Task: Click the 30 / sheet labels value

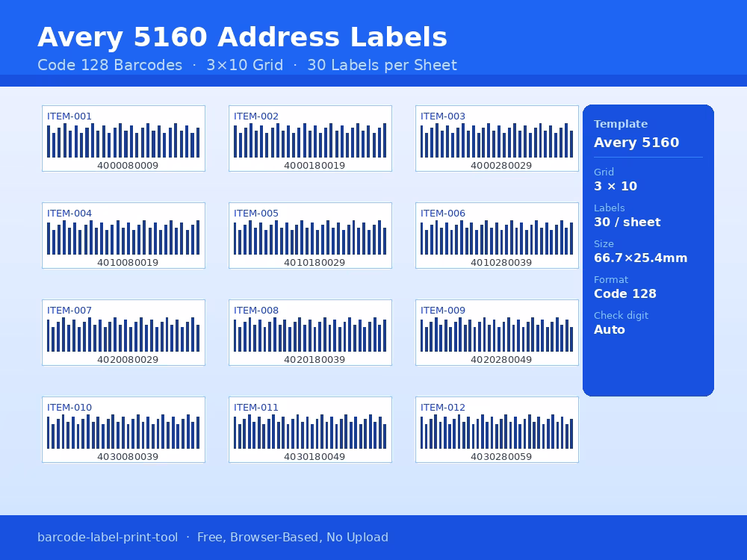Action: [x=627, y=222]
